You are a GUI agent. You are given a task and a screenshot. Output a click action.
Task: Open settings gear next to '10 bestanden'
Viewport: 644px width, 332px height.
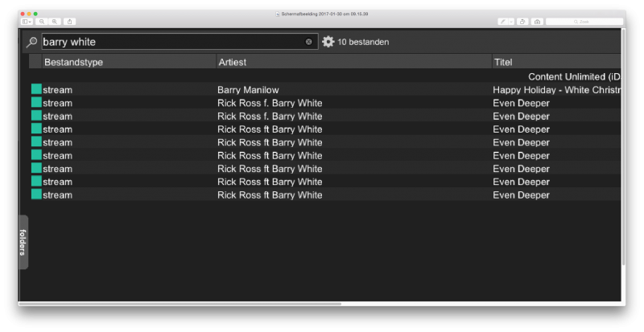pyautogui.click(x=328, y=42)
